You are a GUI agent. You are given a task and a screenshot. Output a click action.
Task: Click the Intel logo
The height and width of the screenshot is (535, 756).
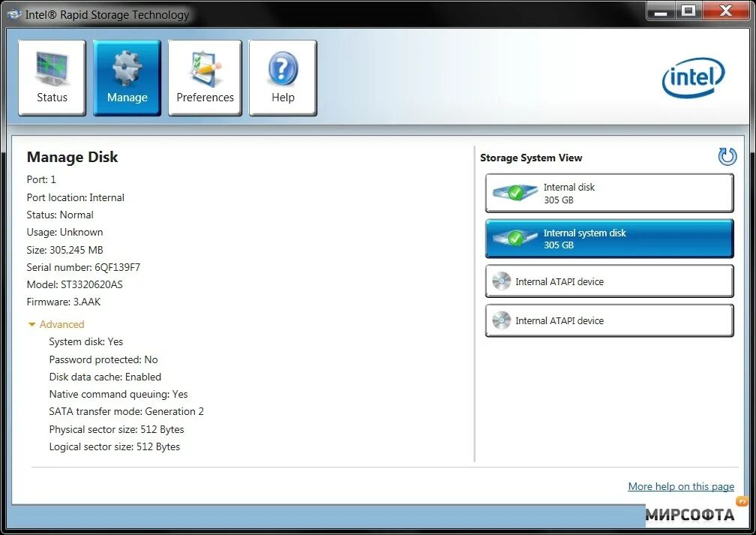tap(693, 78)
